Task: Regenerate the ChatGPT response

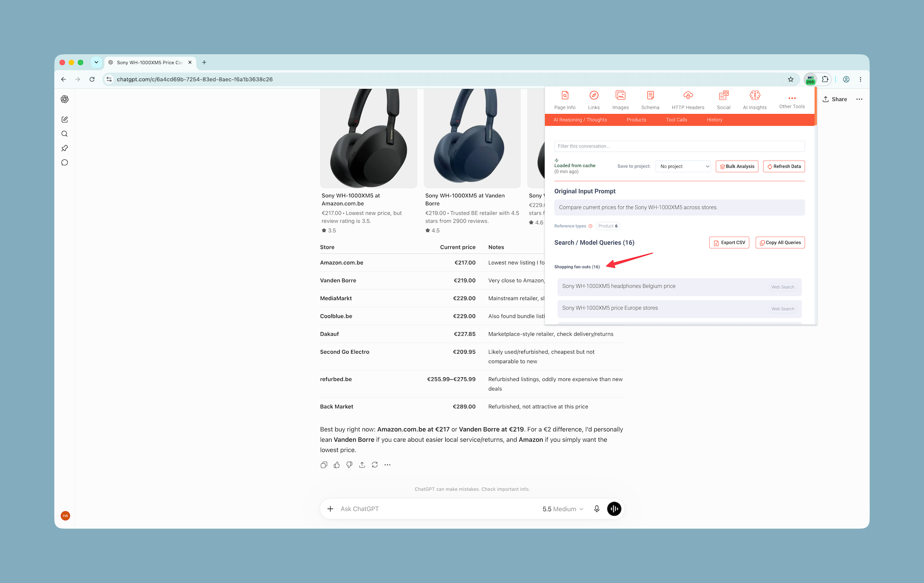Action: coord(374,465)
